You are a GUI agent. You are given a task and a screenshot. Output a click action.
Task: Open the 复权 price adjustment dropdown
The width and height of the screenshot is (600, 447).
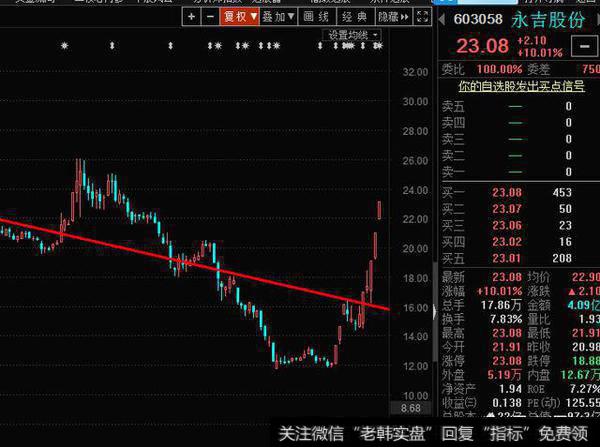[241, 17]
